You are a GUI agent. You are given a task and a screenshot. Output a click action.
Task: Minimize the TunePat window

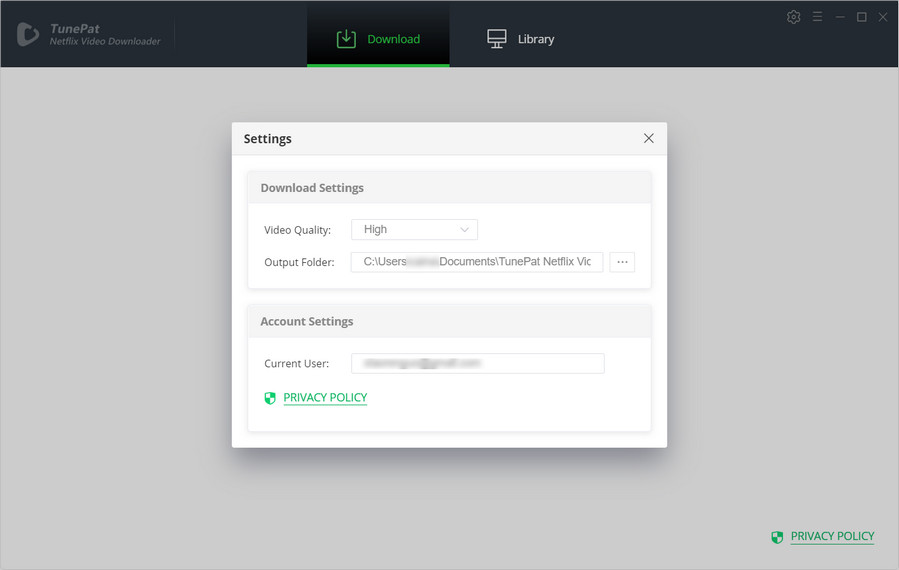click(x=840, y=17)
